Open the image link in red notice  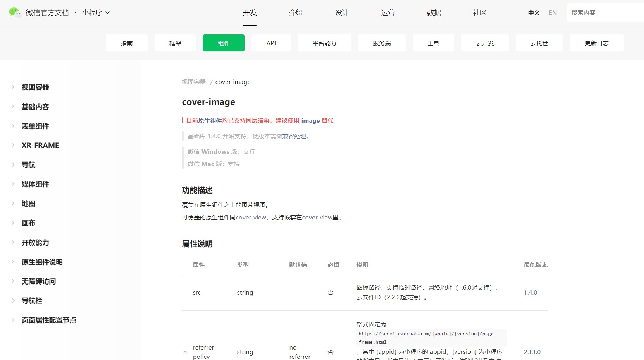(310, 121)
